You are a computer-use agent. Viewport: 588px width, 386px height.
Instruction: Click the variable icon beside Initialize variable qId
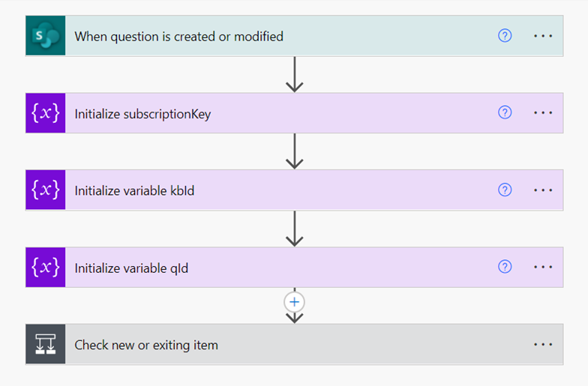click(46, 268)
